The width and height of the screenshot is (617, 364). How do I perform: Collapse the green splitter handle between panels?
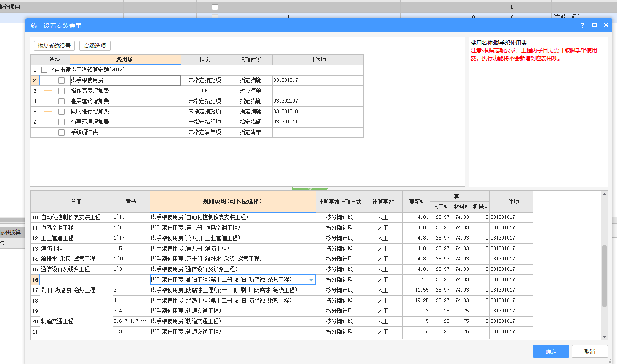(310, 189)
